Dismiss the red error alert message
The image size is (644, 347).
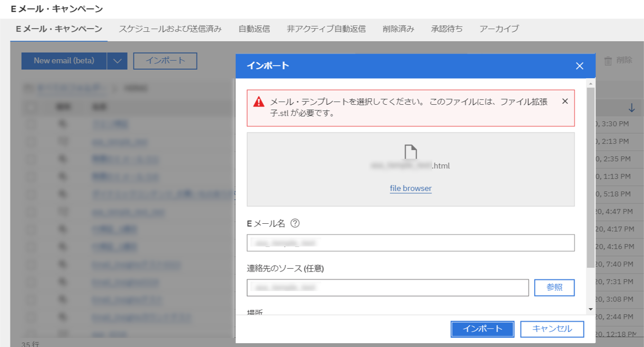coord(565,101)
